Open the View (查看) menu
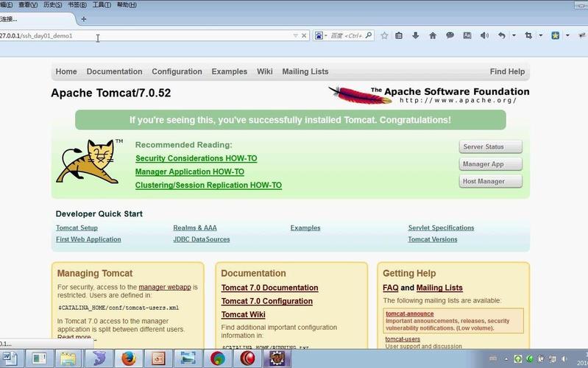588x368 pixels. 28,5
